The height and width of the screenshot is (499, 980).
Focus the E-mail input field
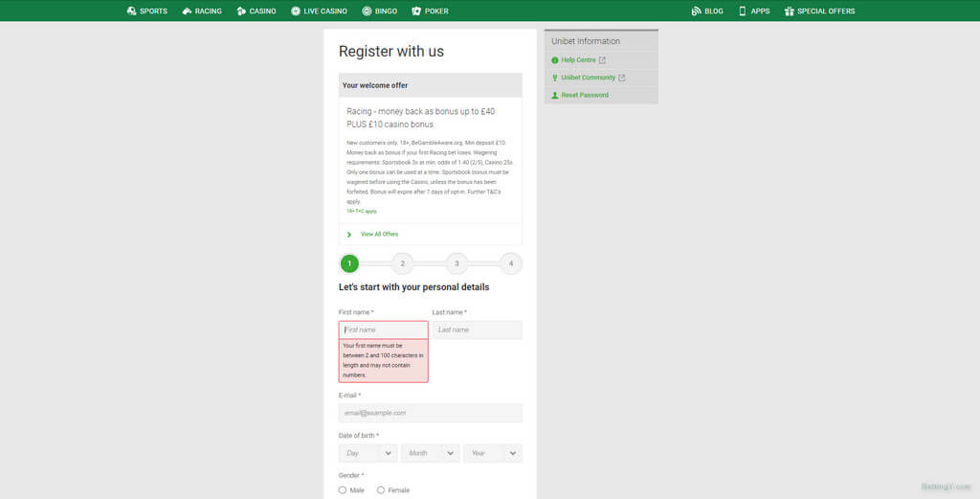coord(431,413)
